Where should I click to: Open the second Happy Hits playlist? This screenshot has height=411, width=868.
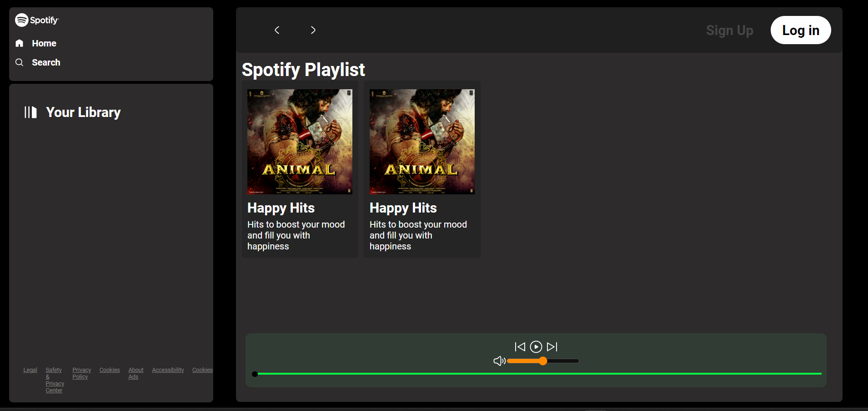point(421,169)
